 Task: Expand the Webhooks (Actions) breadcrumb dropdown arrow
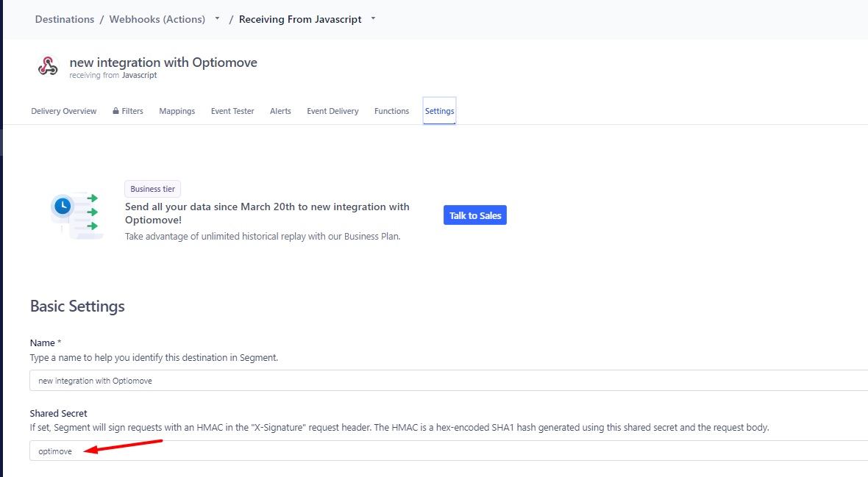[x=217, y=19]
